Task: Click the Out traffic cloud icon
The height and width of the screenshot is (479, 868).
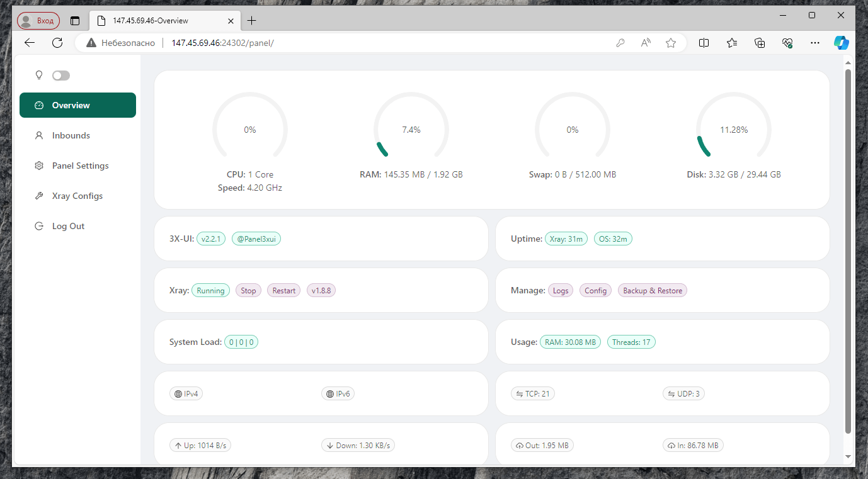Action: tap(519, 444)
